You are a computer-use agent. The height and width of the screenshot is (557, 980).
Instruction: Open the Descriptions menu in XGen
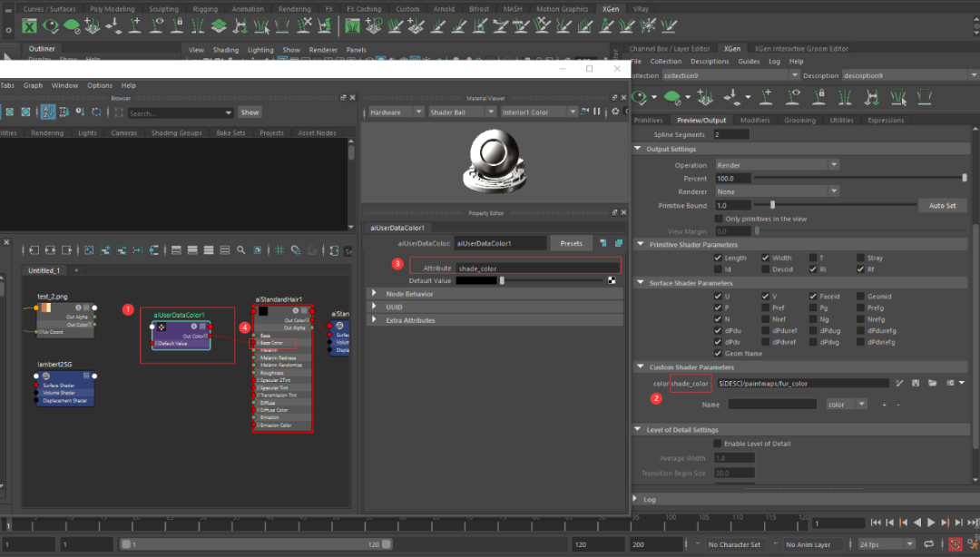click(710, 62)
